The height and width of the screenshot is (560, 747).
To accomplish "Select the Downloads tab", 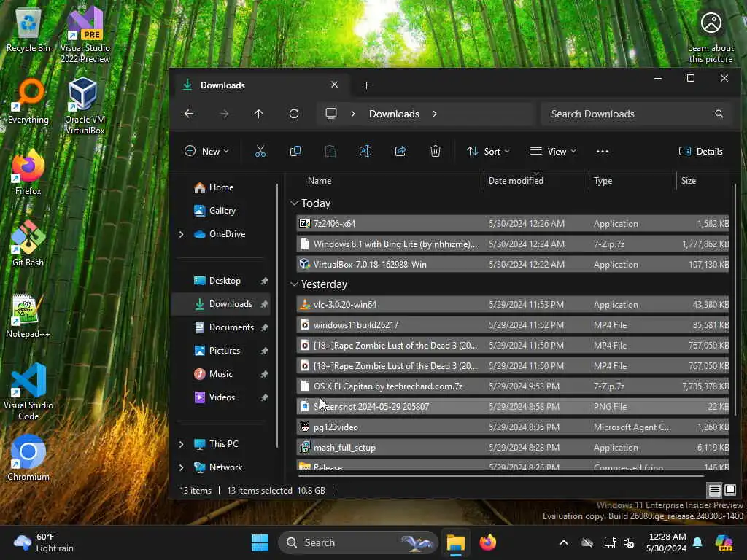I will click(x=261, y=85).
